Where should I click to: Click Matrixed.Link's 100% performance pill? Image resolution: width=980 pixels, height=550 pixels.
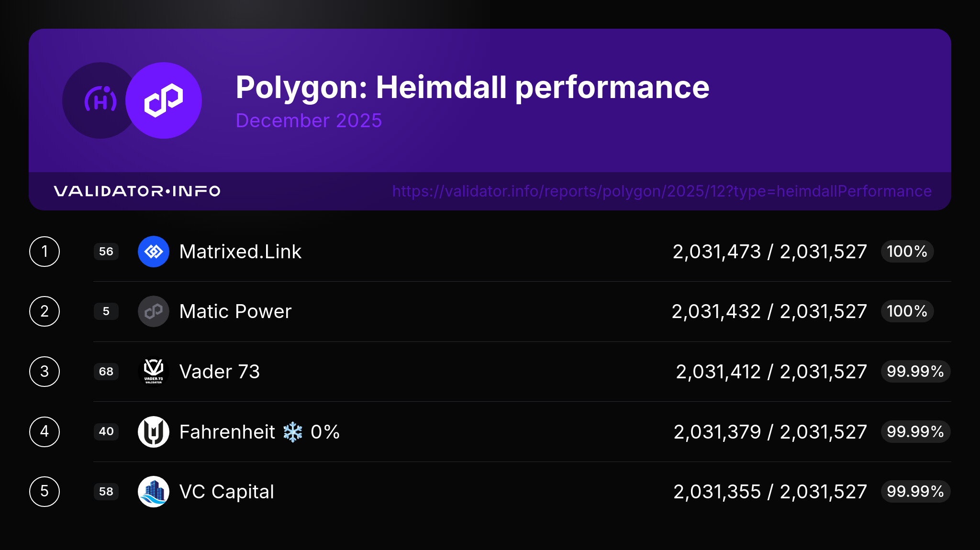point(907,252)
